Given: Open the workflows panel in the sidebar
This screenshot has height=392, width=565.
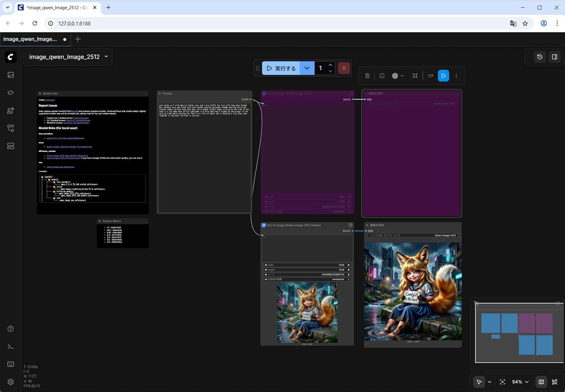Looking at the screenshot, I should pos(11,128).
